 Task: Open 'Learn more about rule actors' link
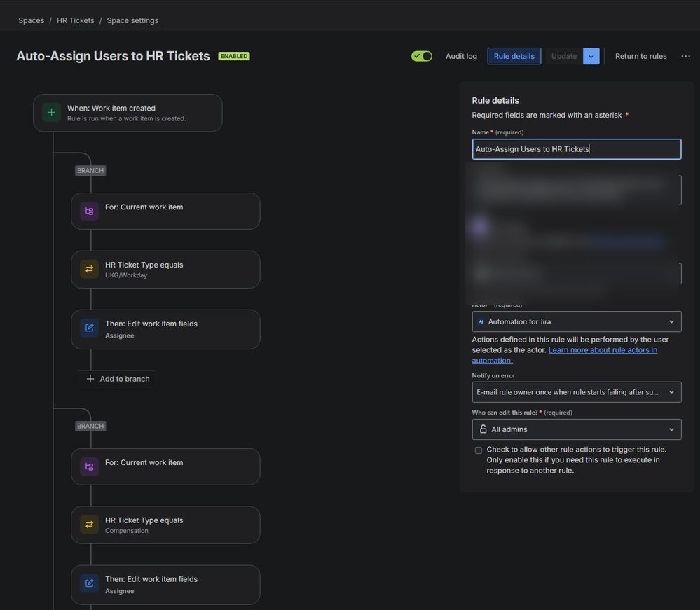click(564, 355)
